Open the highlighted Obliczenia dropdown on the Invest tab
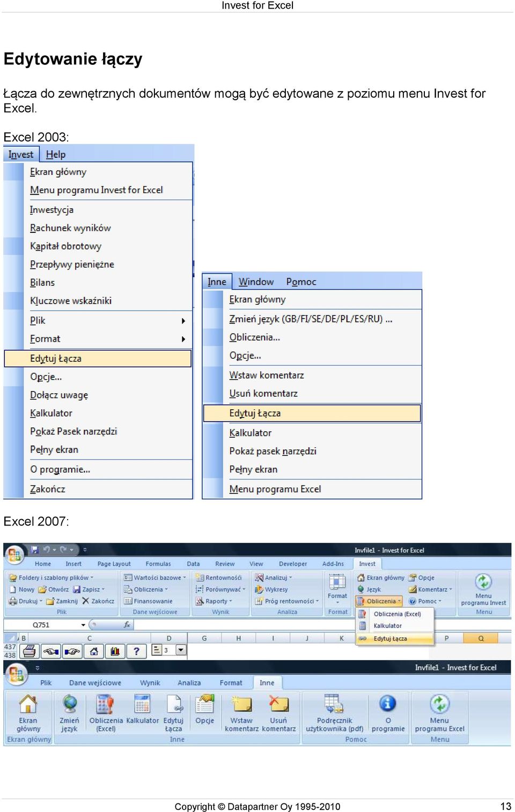This screenshot has width=515, height=812. click(379, 601)
